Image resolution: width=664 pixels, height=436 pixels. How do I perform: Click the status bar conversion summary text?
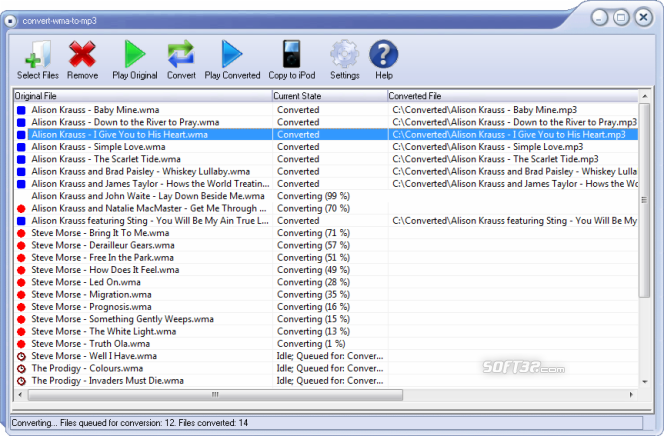(130, 423)
